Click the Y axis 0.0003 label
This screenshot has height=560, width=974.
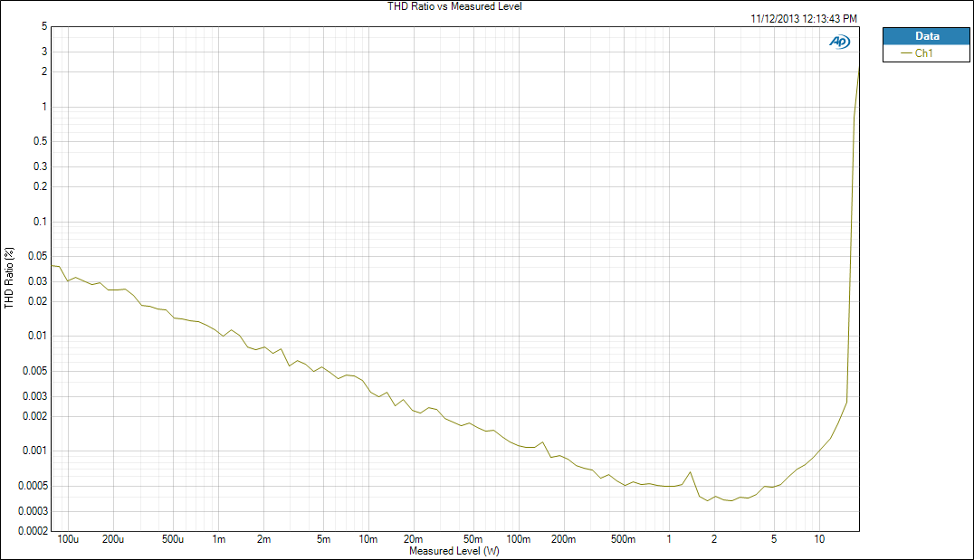33,511
